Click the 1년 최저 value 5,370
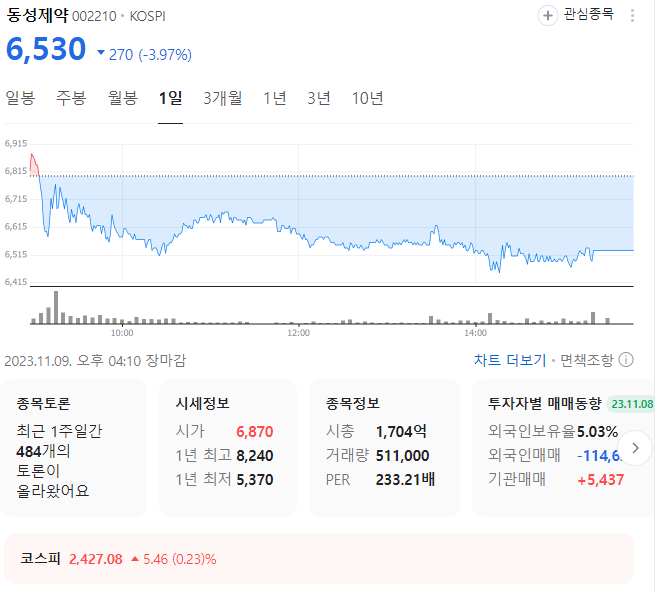The image size is (655, 591). pyautogui.click(x=254, y=480)
